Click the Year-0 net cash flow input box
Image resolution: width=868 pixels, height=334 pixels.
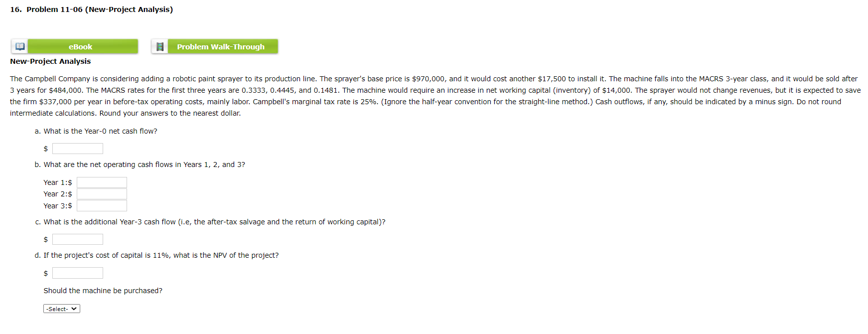point(77,148)
